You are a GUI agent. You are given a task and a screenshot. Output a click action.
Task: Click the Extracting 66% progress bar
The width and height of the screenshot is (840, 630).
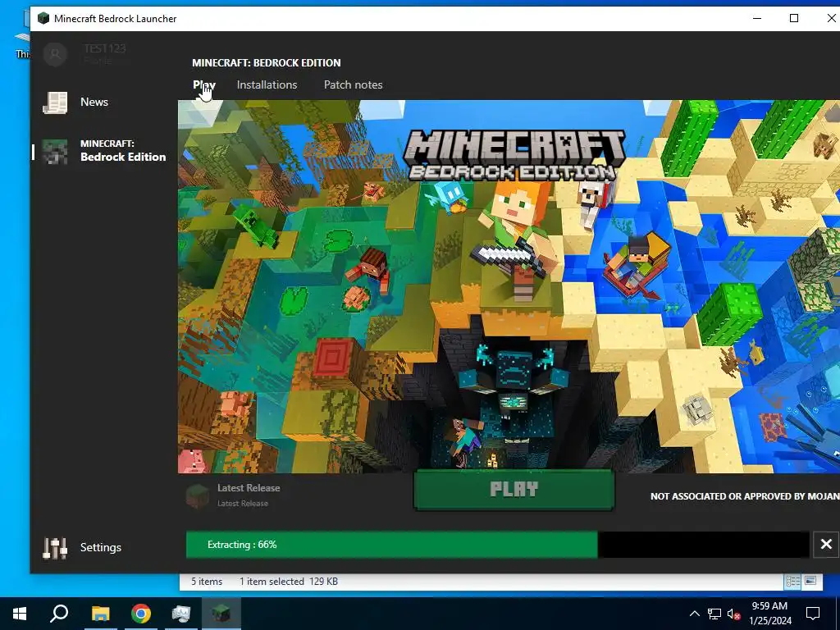coord(498,545)
